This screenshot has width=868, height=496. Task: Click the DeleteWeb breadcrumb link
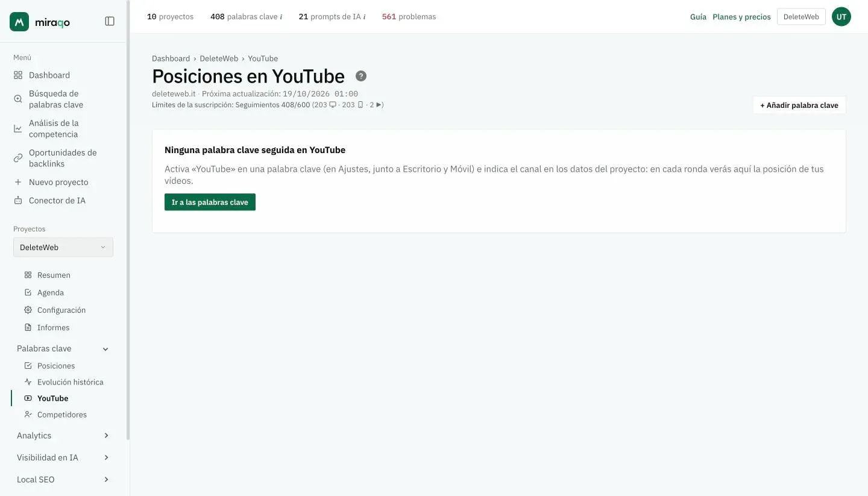(x=219, y=58)
